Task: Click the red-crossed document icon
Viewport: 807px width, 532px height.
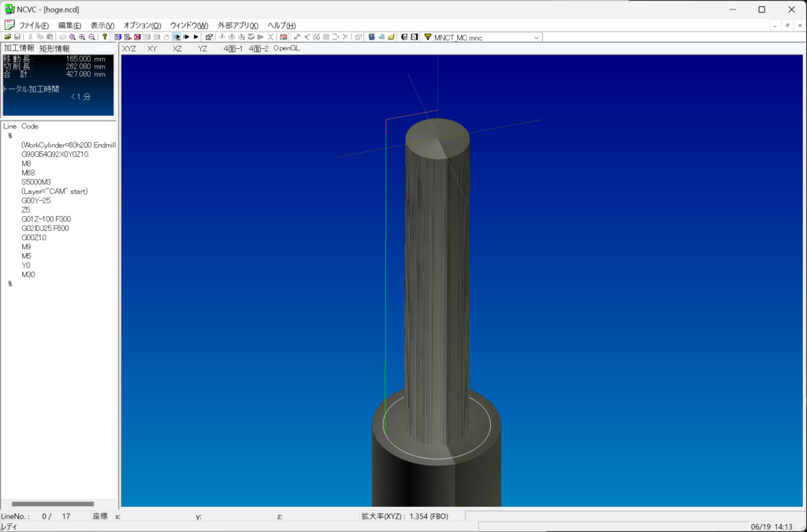Action: (x=137, y=37)
